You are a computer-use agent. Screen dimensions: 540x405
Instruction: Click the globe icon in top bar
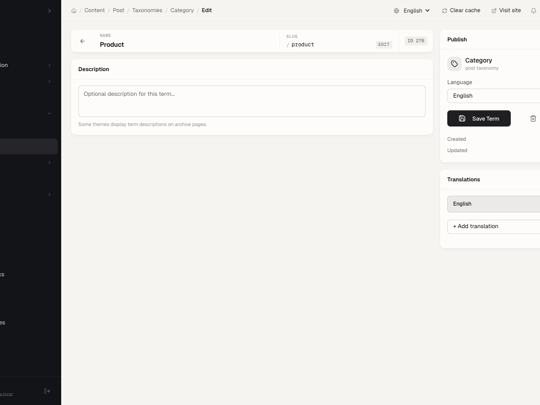(x=396, y=11)
